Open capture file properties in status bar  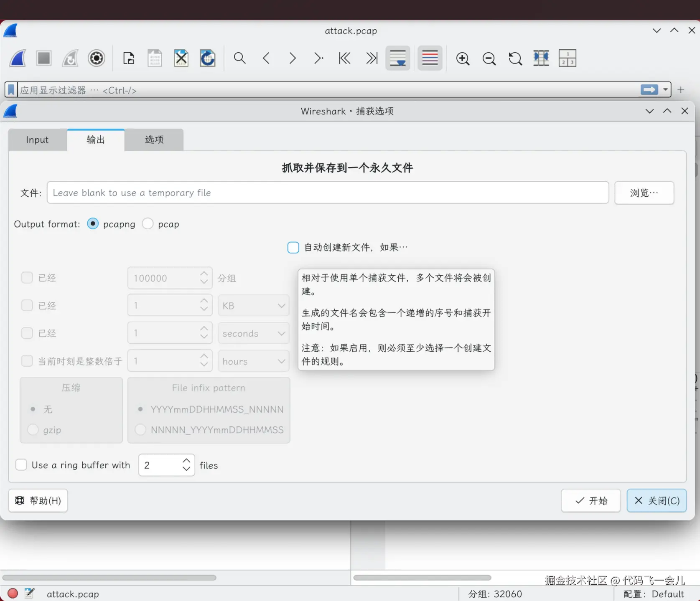click(x=29, y=593)
